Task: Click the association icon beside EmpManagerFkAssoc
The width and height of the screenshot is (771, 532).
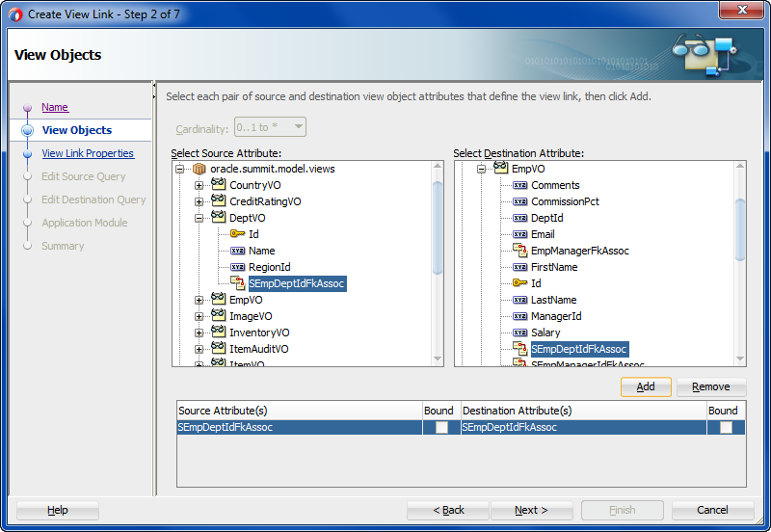Action: pos(519,251)
